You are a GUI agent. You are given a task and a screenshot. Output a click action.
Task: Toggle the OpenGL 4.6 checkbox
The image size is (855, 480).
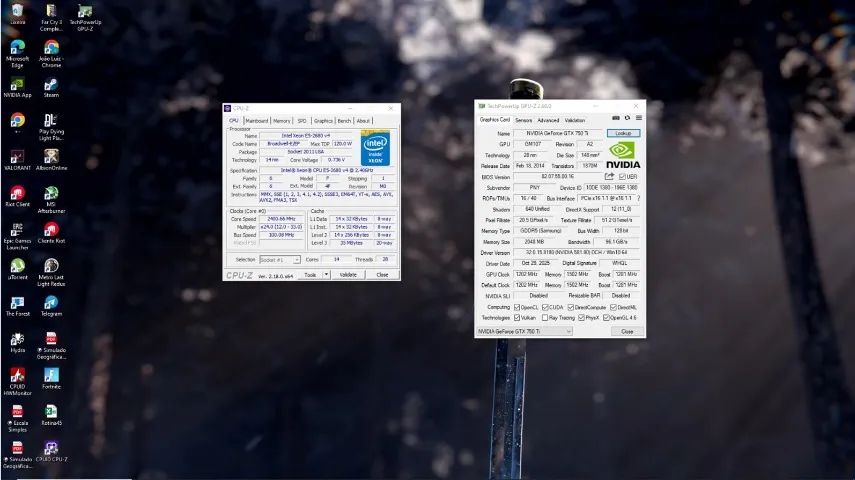coord(606,317)
